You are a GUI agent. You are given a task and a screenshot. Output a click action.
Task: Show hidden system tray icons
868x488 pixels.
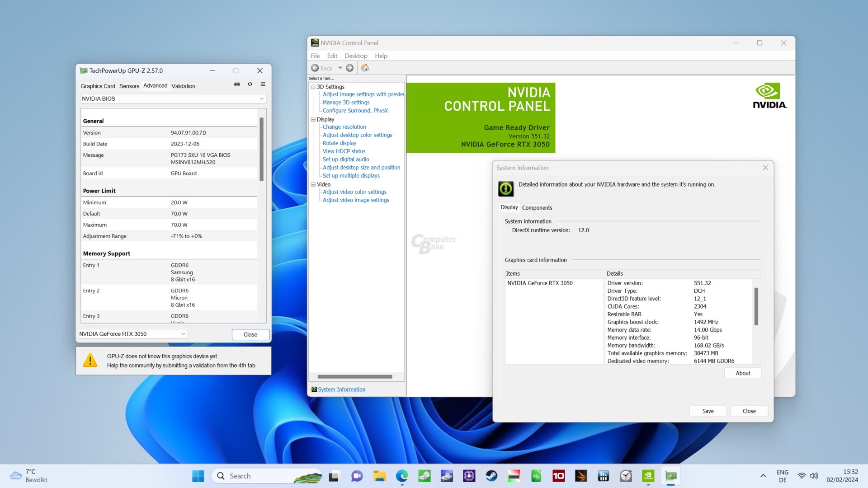763,476
